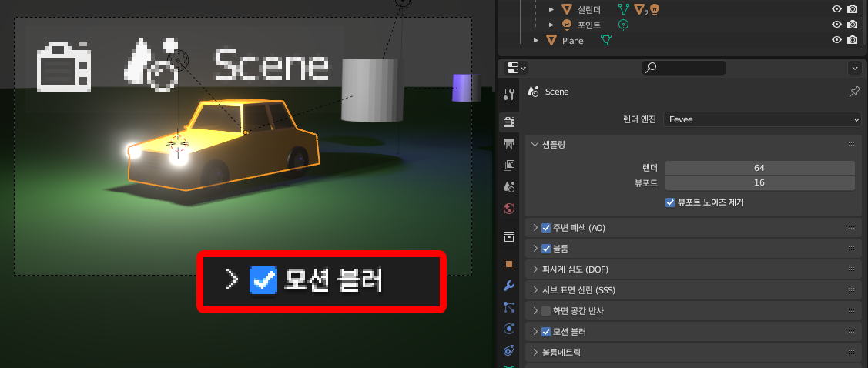Viewport: 868px width, 368px height.
Task: Expand the 블룸 panel
Action: tap(535, 249)
